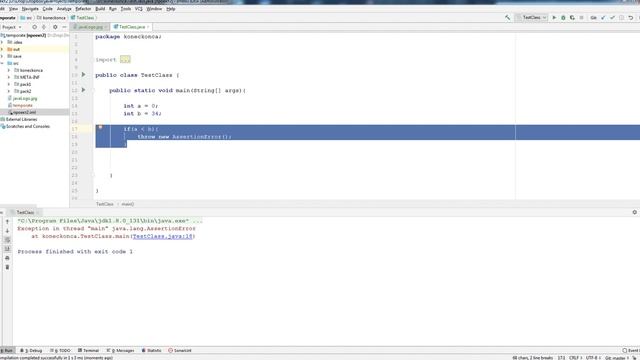Show Git history icon in toolbar
Image resolution: width=640 pixels, height=360 pixels.
(x=622, y=18)
